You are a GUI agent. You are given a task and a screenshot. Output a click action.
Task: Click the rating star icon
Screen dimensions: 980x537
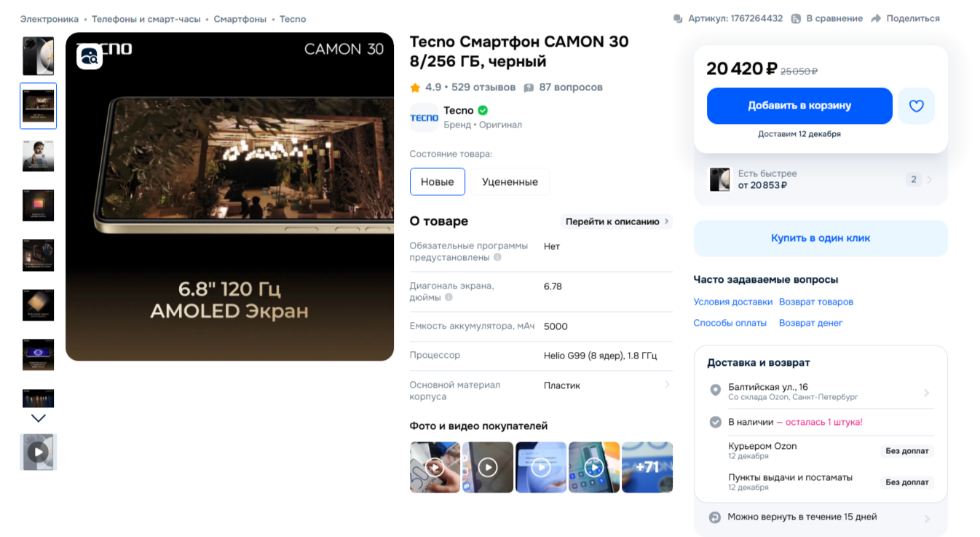tap(415, 87)
